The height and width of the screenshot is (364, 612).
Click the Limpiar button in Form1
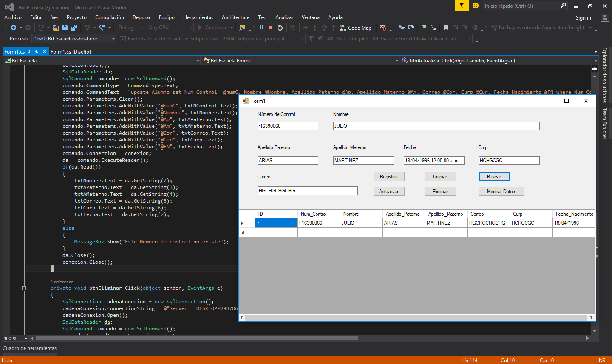click(440, 177)
